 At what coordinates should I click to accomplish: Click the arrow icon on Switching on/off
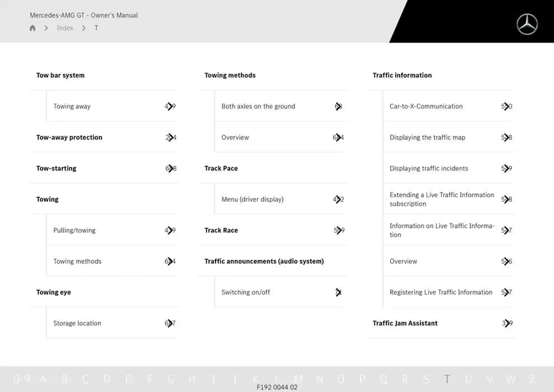(x=339, y=292)
